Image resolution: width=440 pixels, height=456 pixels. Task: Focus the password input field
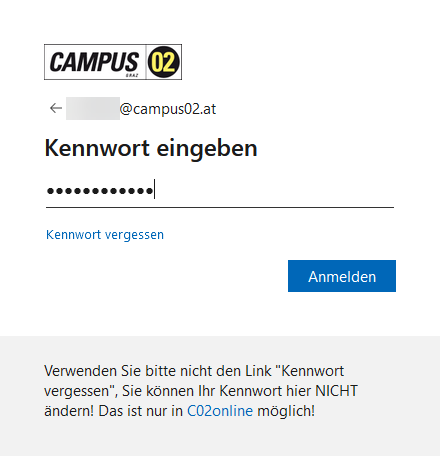(220, 191)
